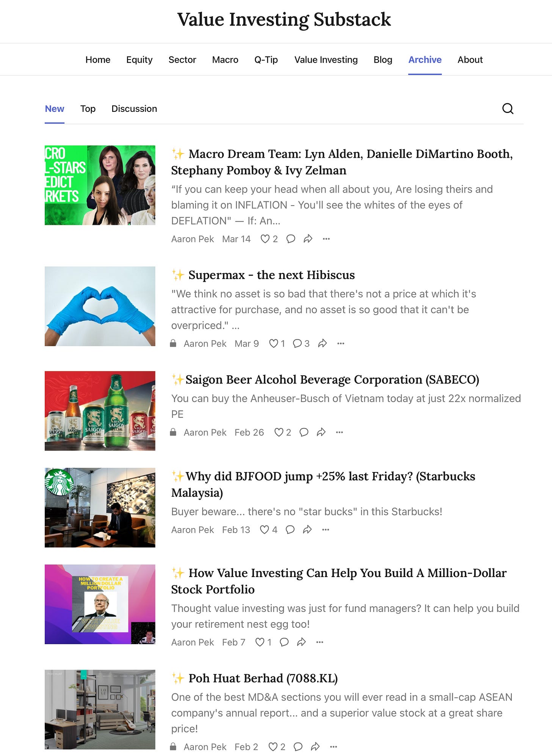Open the Q-Tip section
This screenshot has width=552, height=756.
point(266,60)
